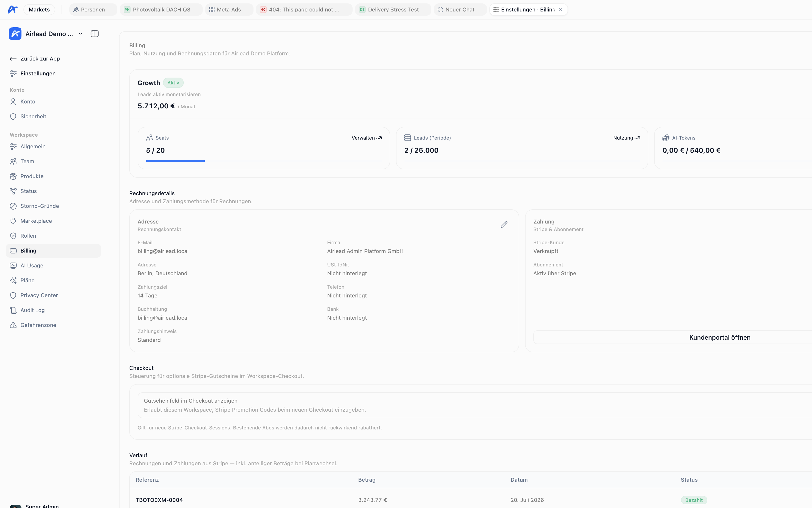Click Berlin, Deutschland address value
The image size is (812, 508).
pyautogui.click(x=162, y=273)
